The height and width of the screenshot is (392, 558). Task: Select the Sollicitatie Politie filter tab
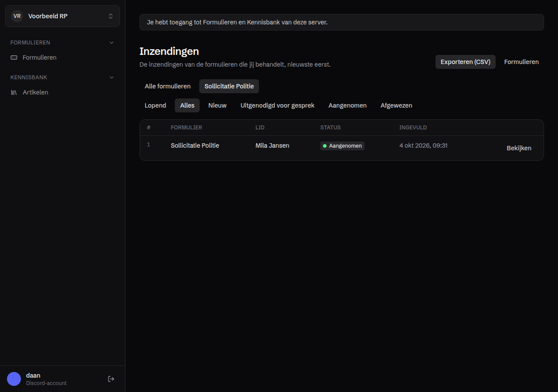229,86
